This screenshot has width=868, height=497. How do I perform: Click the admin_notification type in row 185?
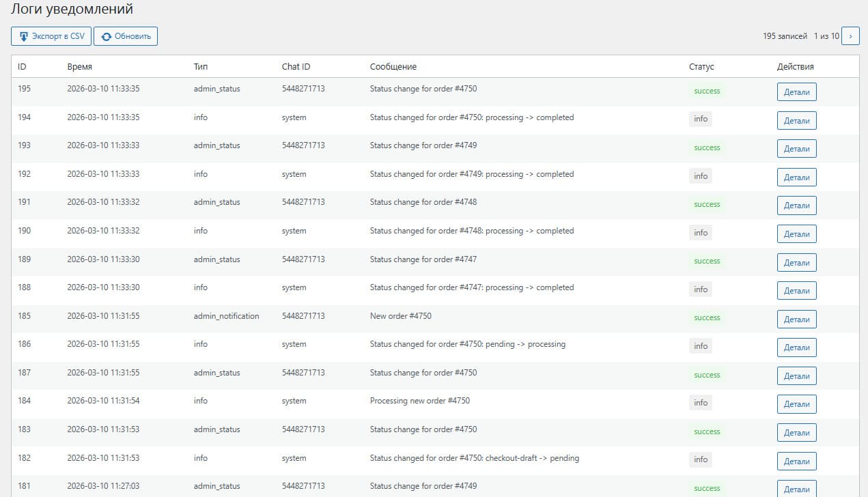point(226,316)
